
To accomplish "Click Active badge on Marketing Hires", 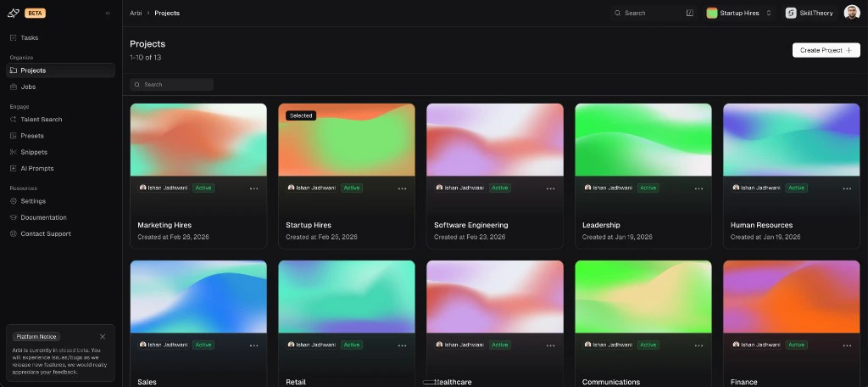I will pos(203,188).
